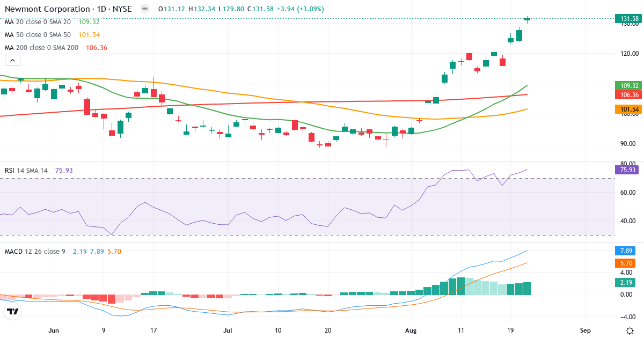Click the Sep date on time axis
This screenshot has width=644, height=338.
(585, 330)
